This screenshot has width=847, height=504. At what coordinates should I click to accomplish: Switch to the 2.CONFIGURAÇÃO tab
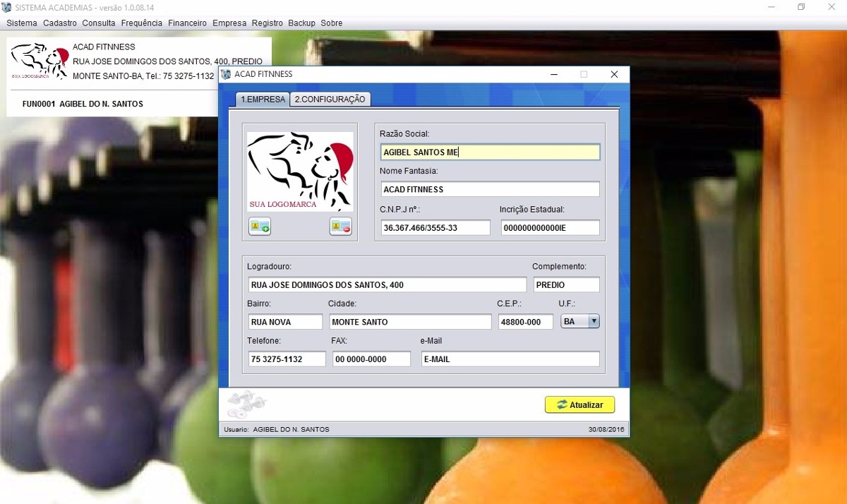pos(330,99)
